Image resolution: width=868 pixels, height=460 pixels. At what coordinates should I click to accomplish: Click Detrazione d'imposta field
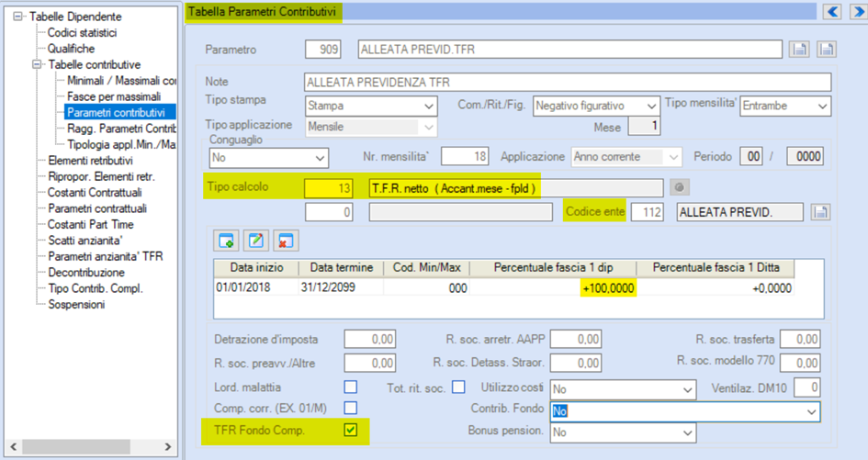click(370, 339)
